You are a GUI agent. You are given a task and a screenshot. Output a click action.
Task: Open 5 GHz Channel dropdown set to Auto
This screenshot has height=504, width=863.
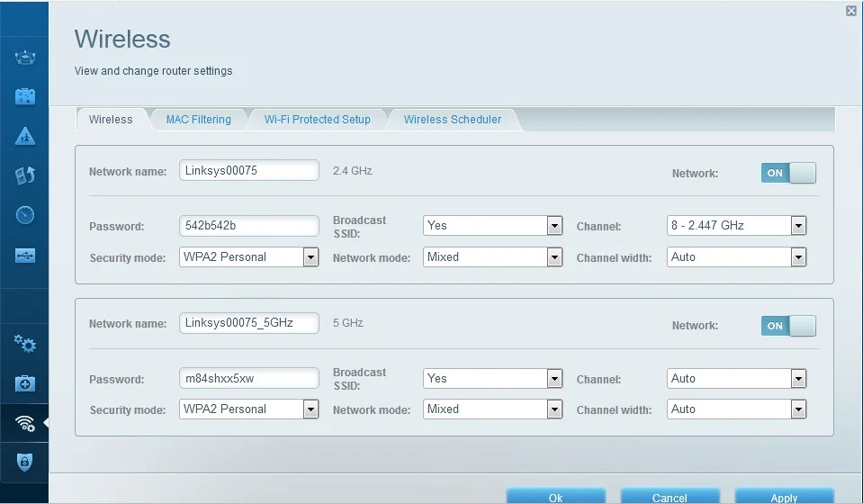pyautogui.click(x=736, y=379)
